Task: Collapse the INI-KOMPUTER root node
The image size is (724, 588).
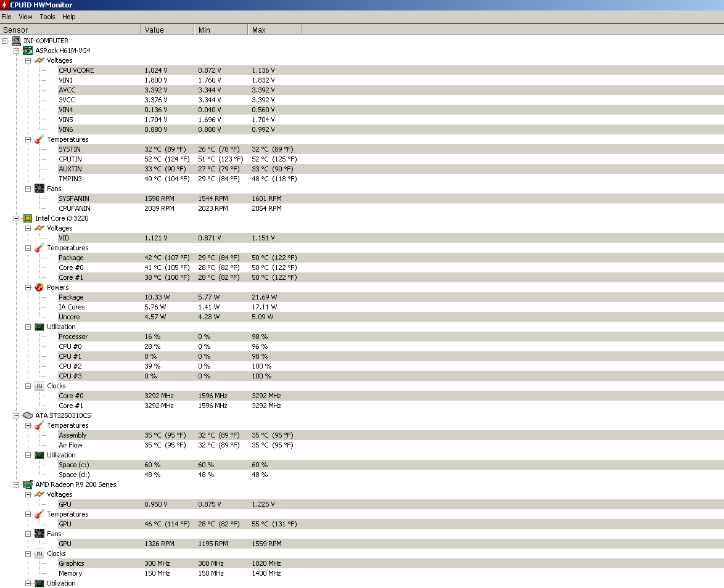Action: pos(4,41)
